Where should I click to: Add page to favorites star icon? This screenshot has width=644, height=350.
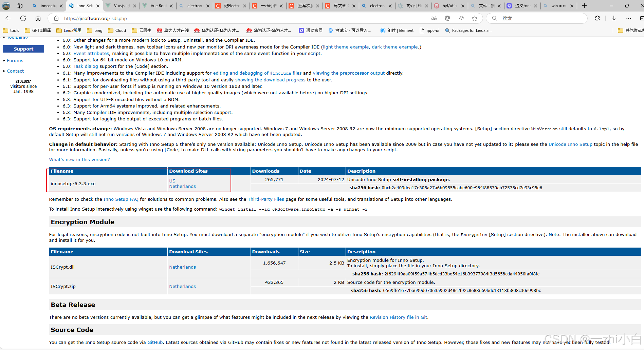coord(475,18)
